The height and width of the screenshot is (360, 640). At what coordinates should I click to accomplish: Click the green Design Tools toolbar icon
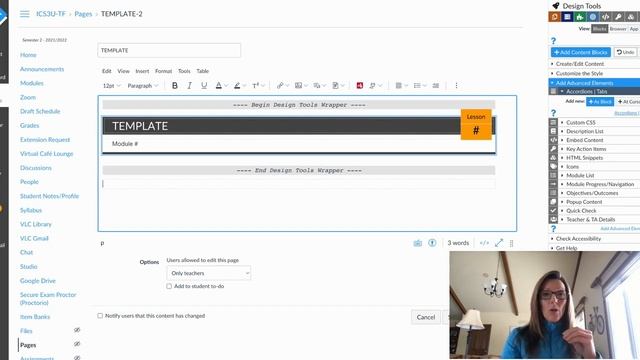(580, 17)
